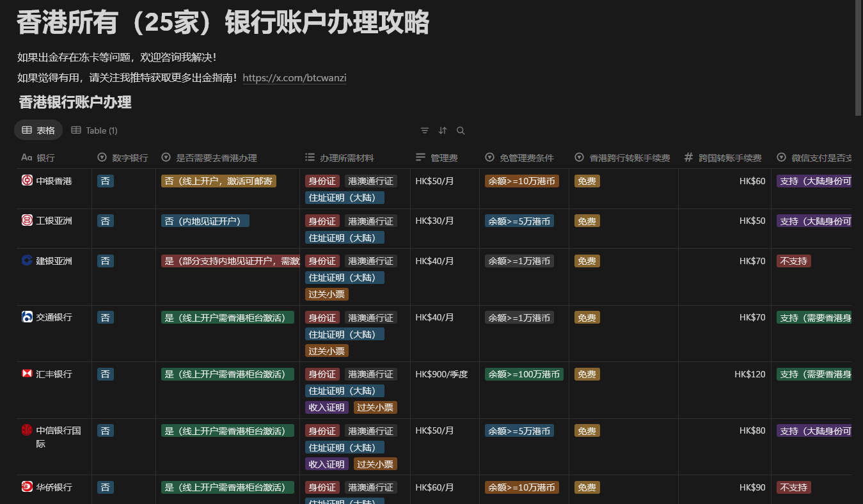Open 银行 column header menu
Image resolution: width=863 pixels, height=504 pixels.
[54, 157]
